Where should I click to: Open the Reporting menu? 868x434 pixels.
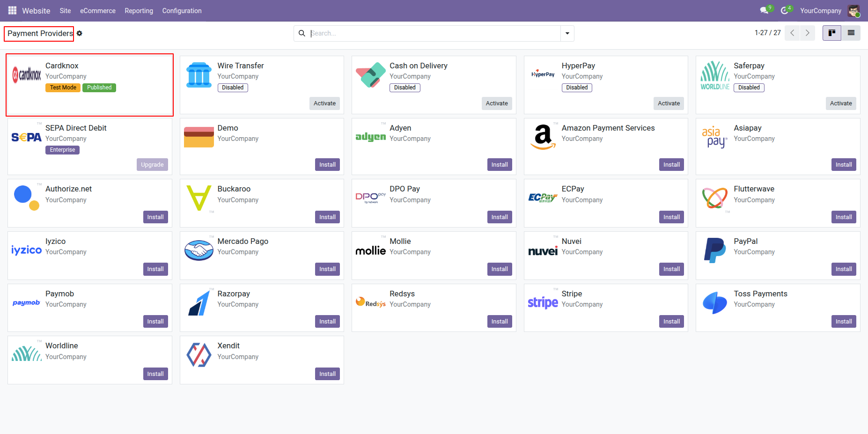(139, 11)
